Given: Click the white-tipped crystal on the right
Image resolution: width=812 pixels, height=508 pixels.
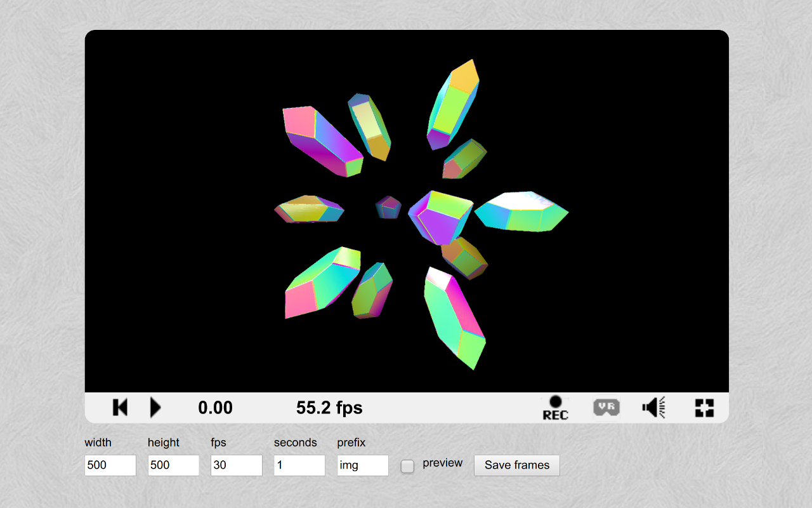Looking at the screenshot, I should click(520, 213).
